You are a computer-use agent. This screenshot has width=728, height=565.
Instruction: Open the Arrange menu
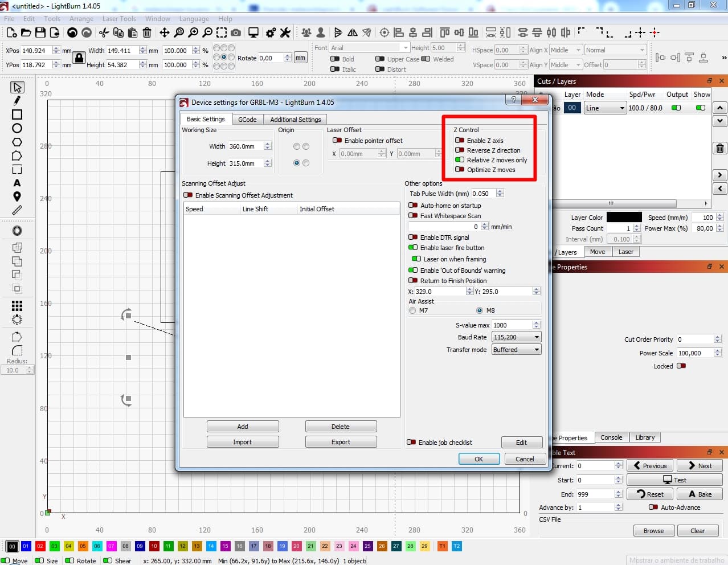[81, 18]
